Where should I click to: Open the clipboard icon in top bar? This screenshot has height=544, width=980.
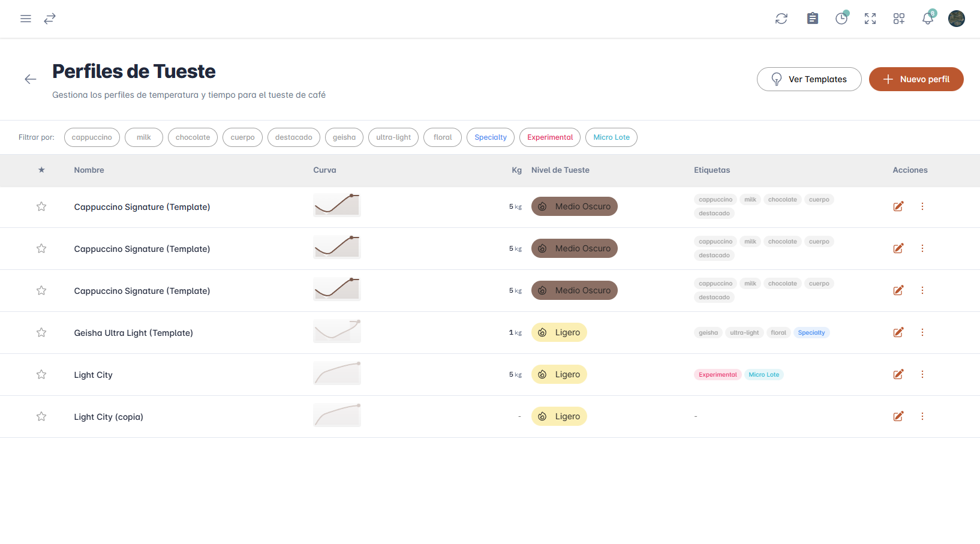tap(812, 19)
